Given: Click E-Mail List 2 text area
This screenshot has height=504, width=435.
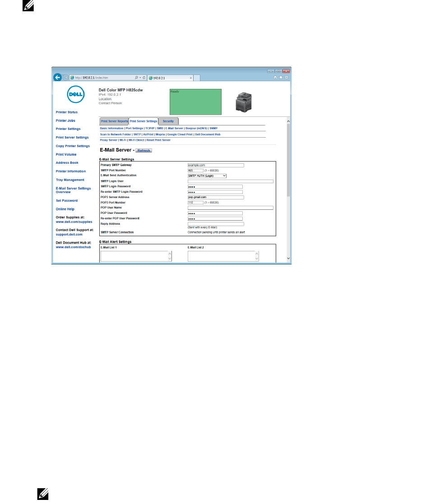Looking at the screenshot, I should (223, 256).
